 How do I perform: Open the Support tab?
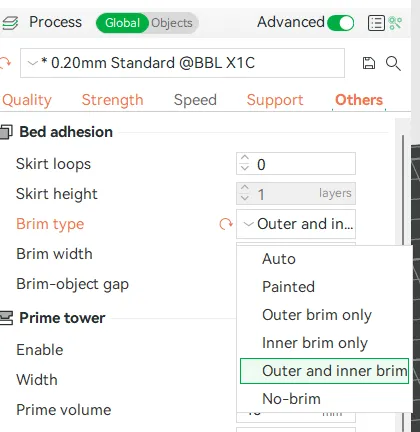(x=275, y=100)
